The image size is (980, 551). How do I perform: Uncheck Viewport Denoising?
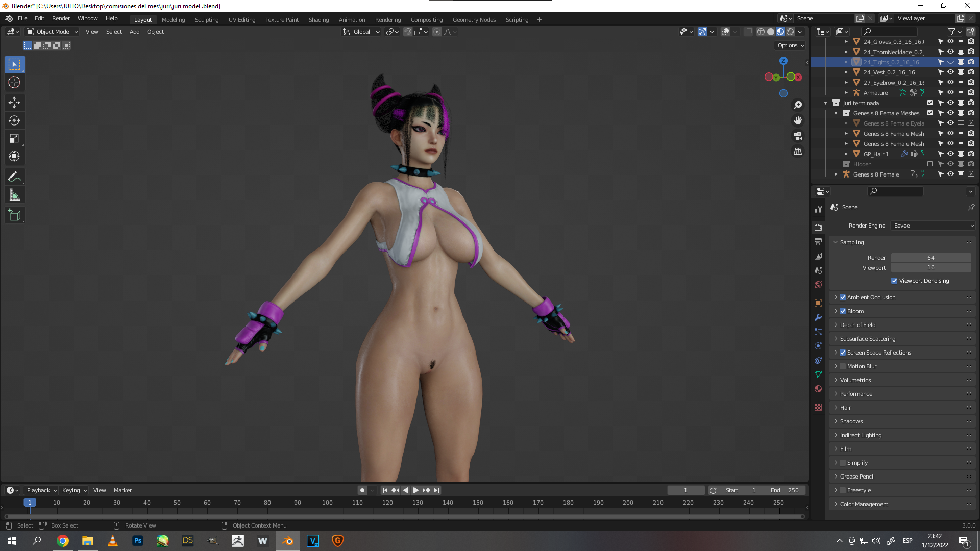tap(894, 281)
